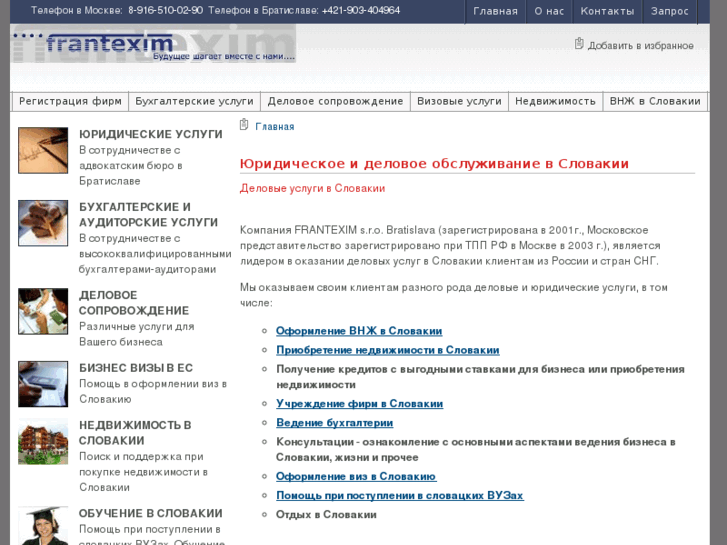Open the 'Контакты' page
The image size is (727, 545).
click(x=607, y=11)
